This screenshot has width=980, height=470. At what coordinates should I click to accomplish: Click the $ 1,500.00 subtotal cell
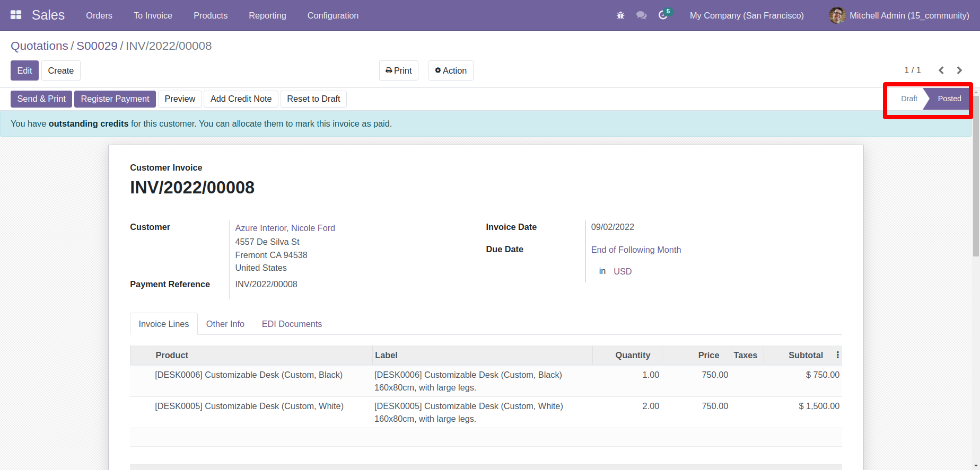(803, 412)
